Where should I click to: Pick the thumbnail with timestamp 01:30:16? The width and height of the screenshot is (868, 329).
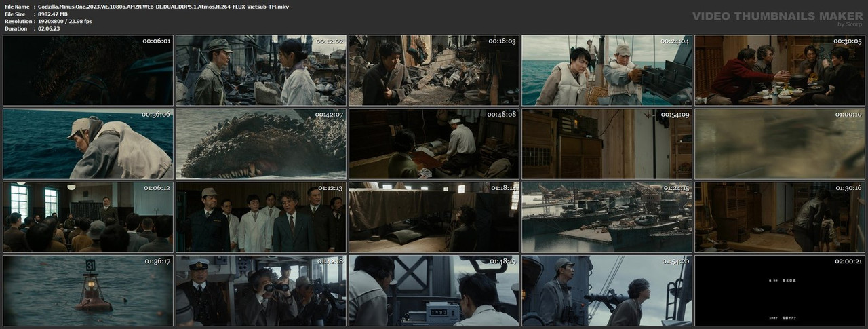pyautogui.click(x=780, y=217)
